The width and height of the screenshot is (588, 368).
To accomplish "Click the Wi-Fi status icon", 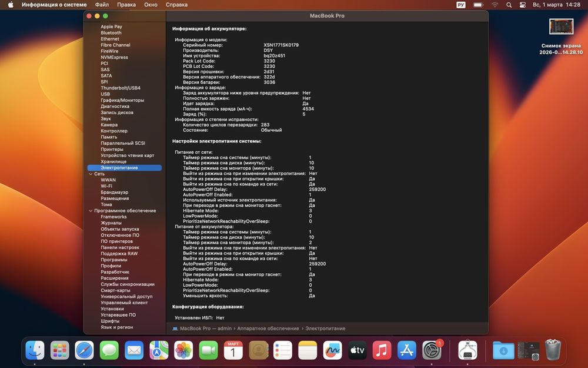I will pos(495,5).
